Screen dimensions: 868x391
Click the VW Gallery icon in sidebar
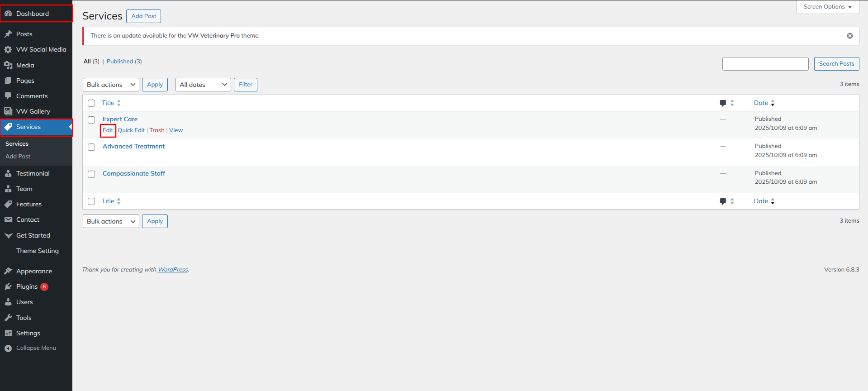click(8, 111)
